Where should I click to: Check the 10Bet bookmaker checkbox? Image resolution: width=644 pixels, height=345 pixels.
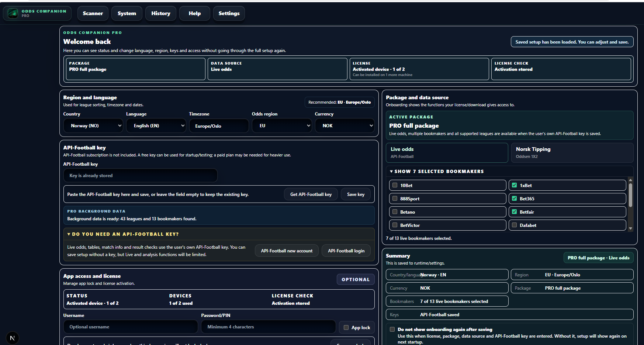pyautogui.click(x=395, y=185)
